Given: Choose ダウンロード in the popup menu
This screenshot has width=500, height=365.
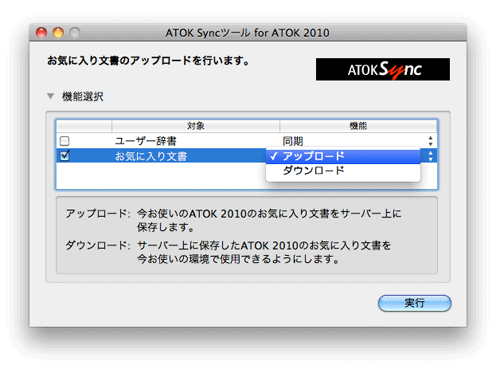Looking at the screenshot, I should point(343,171).
